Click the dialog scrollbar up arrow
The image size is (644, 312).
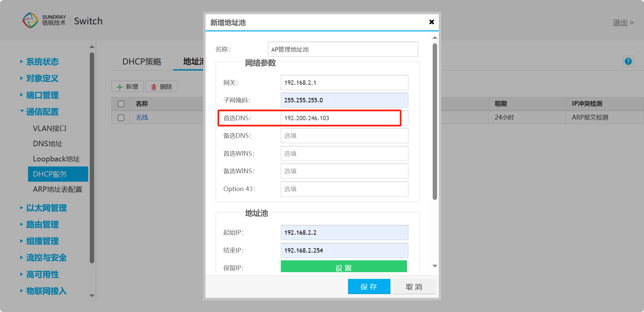click(x=435, y=37)
